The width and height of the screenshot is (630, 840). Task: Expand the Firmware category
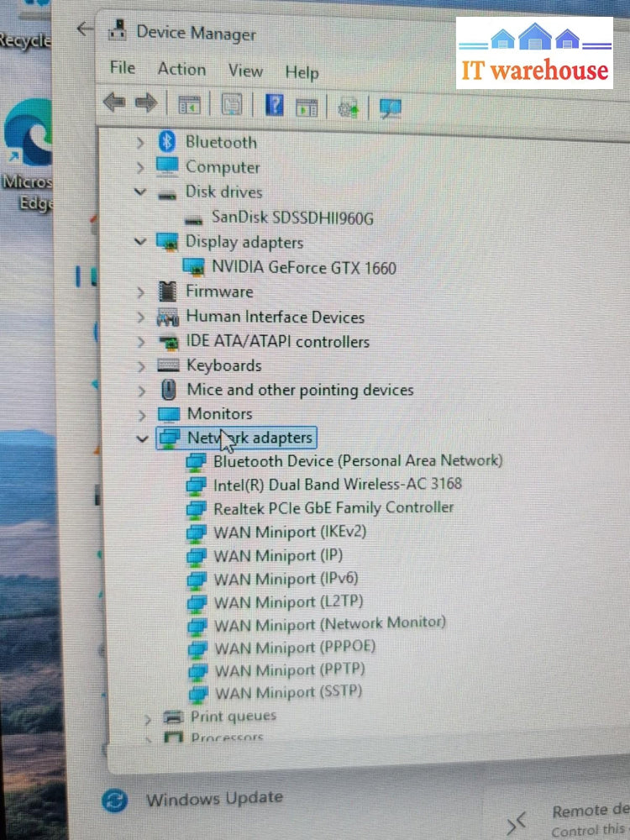(x=141, y=292)
